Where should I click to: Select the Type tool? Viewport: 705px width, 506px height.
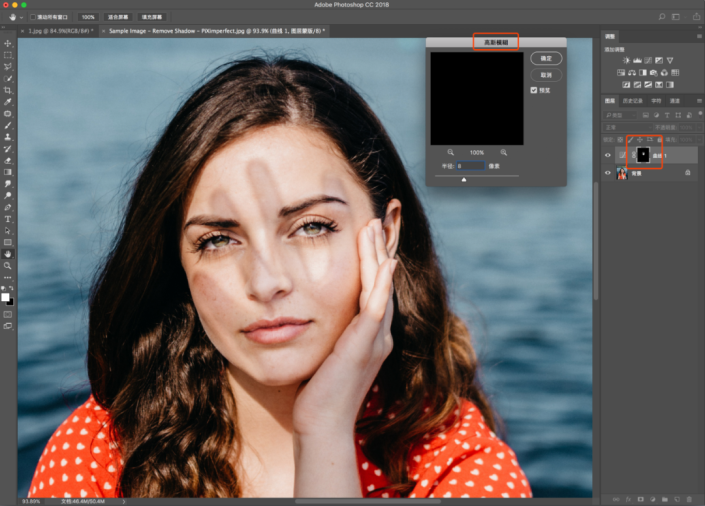[x=8, y=218]
